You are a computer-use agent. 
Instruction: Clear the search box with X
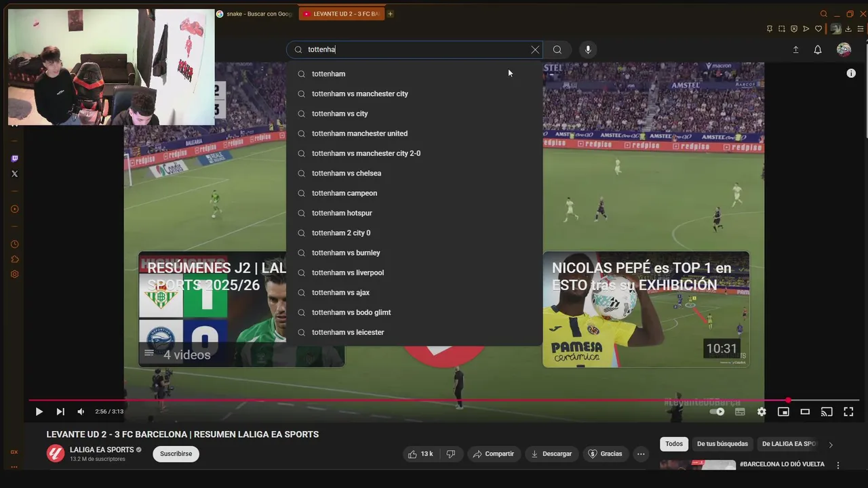pyautogui.click(x=535, y=49)
